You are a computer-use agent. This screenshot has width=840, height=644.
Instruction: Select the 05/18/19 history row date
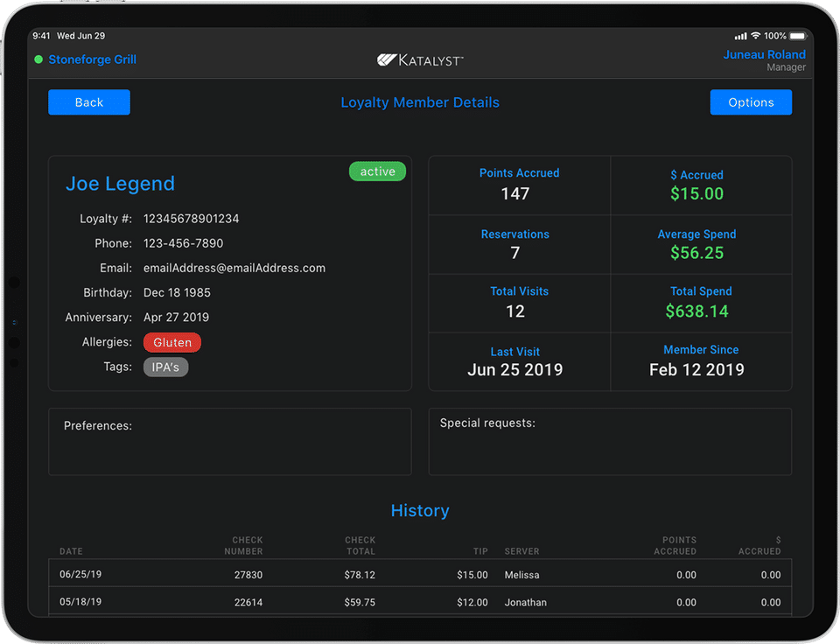pyautogui.click(x=80, y=602)
